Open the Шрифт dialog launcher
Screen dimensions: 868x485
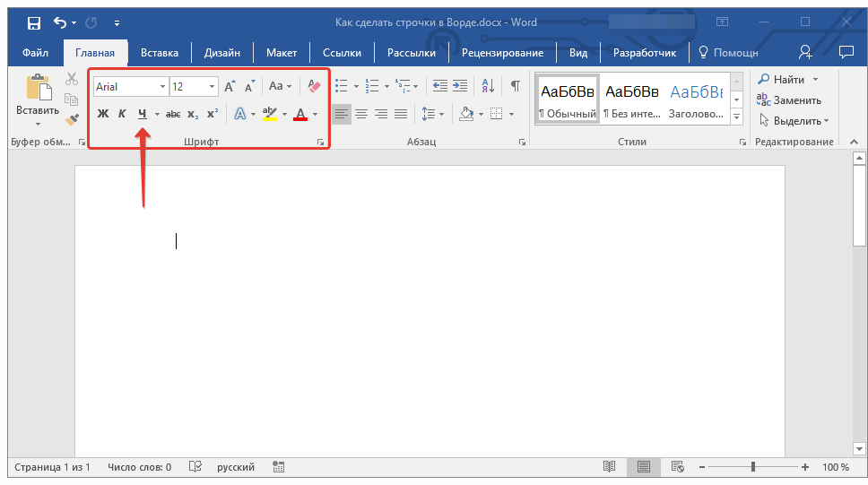coord(320,143)
